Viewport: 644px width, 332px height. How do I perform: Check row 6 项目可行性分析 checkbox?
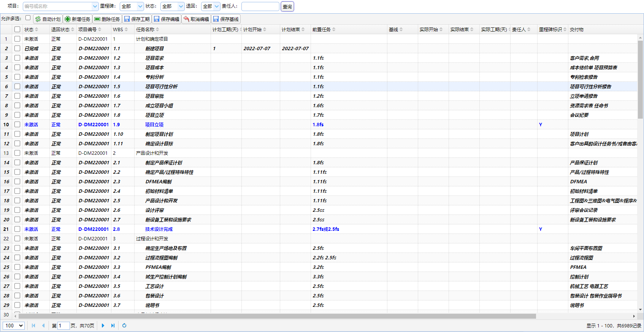(17, 86)
